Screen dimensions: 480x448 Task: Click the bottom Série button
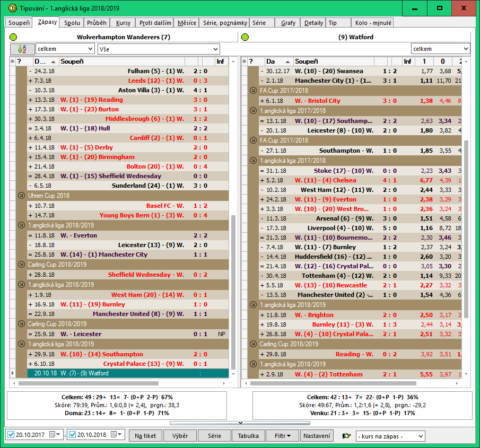tap(214, 436)
